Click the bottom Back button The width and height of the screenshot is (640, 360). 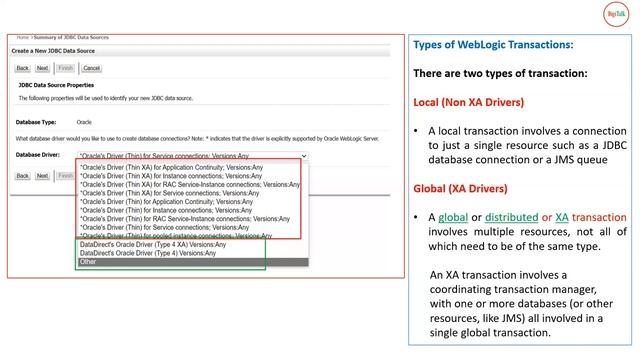pyautogui.click(x=22, y=176)
